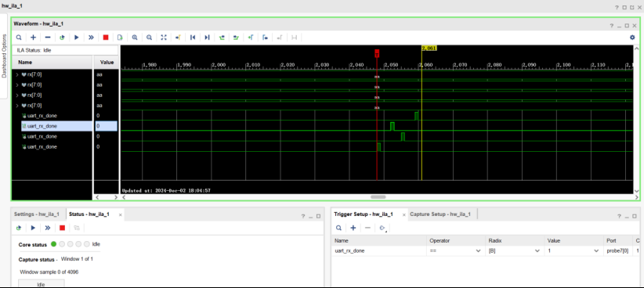The width and height of the screenshot is (644, 288).
Task: Zoom out of the waveform
Action: coord(149,38)
